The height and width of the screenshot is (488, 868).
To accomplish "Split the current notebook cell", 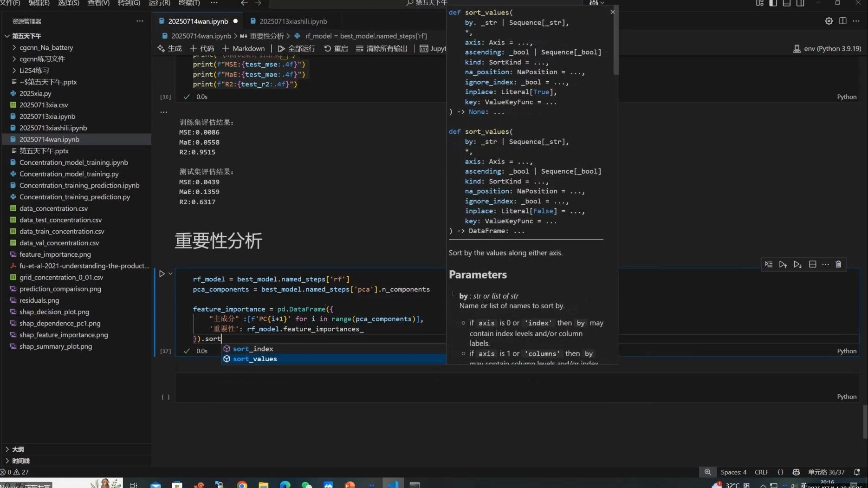I will tap(812, 264).
